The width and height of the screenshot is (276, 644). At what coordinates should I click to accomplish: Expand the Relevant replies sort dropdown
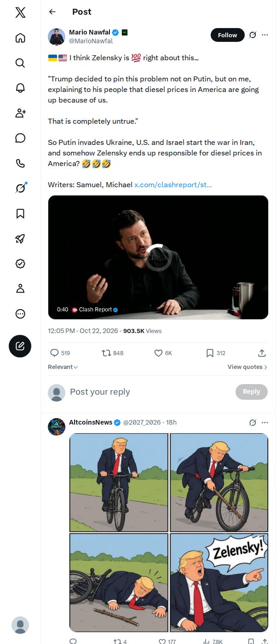pyautogui.click(x=63, y=367)
